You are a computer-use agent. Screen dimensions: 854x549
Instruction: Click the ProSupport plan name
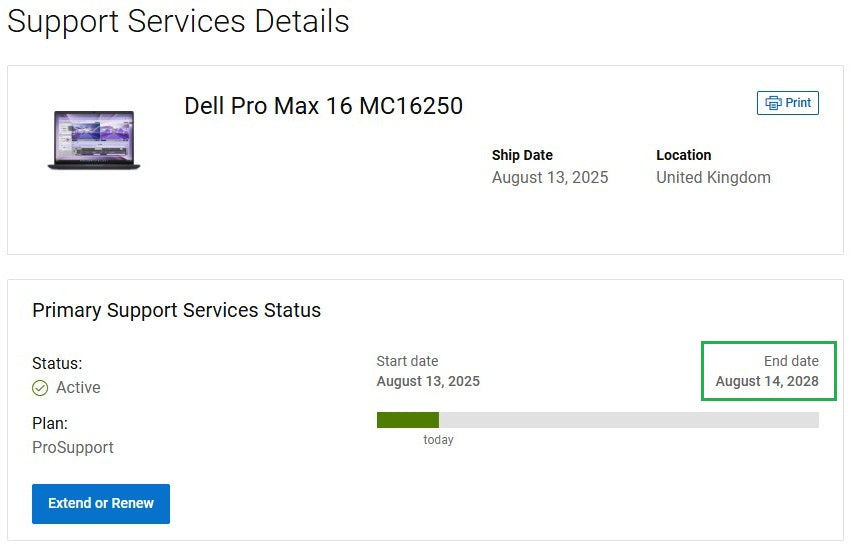click(x=73, y=448)
